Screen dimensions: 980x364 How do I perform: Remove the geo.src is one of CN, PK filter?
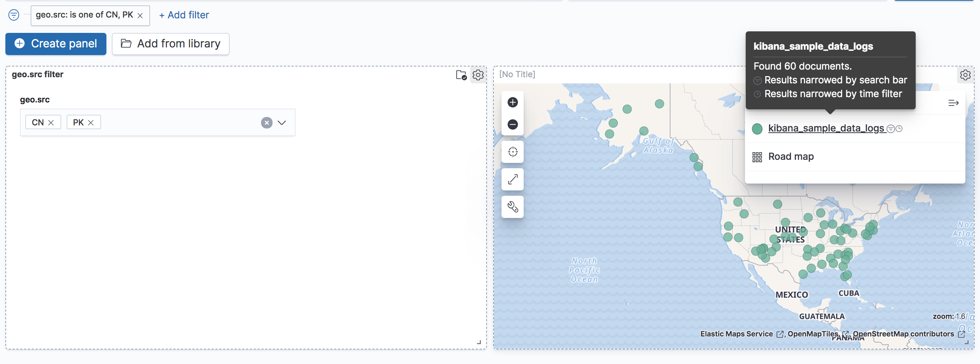click(x=141, y=15)
